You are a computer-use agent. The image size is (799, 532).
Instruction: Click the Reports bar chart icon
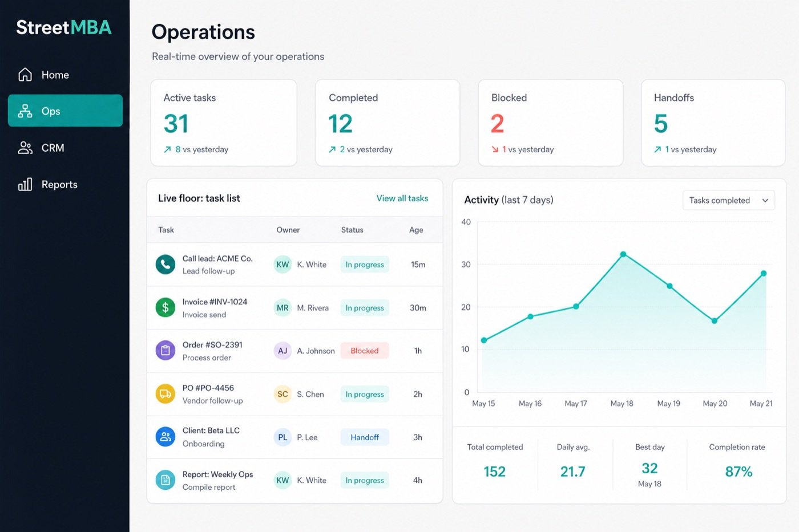point(25,184)
